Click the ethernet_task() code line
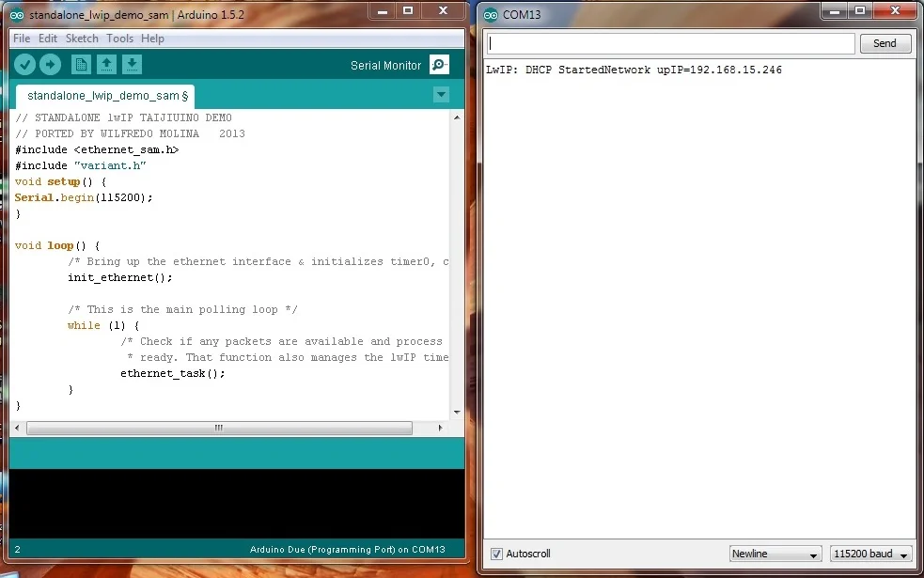The width and height of the screenshot is (924, 578). tap(173, 373)
